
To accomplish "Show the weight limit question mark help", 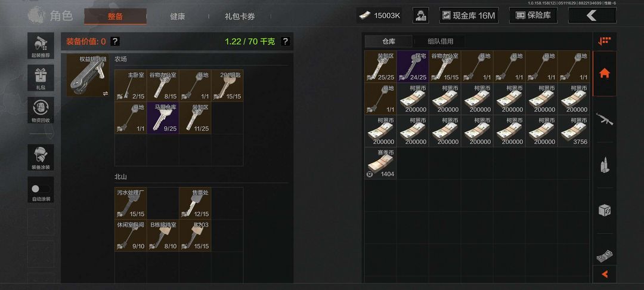I will pos(286,41).
